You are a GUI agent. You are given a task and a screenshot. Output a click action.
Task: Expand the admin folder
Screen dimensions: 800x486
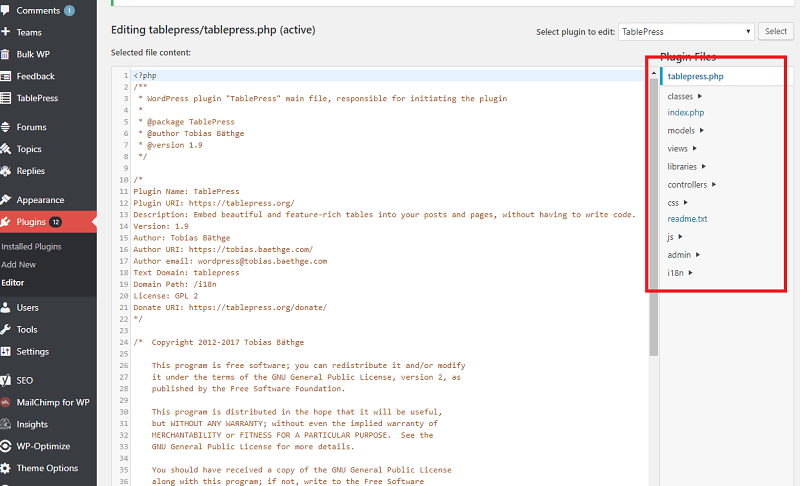click(x=684, y=255)
